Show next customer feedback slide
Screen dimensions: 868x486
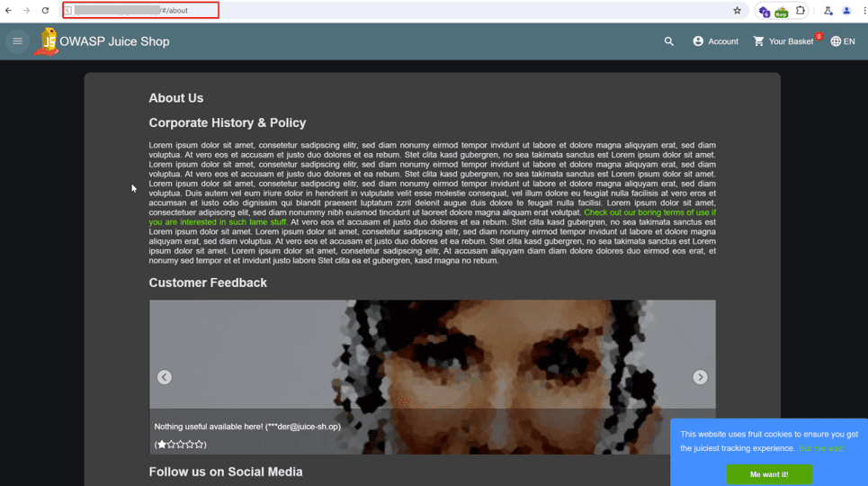700,377
